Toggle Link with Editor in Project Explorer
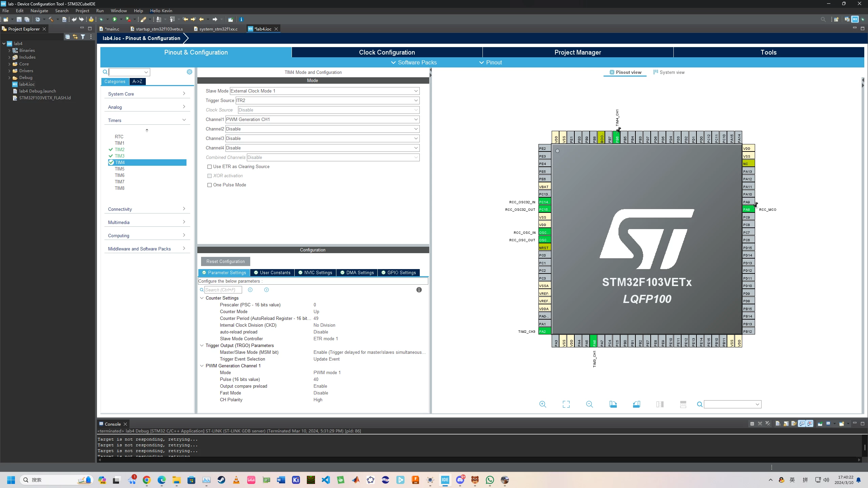The image size is (868, 488). coord(75,37)
